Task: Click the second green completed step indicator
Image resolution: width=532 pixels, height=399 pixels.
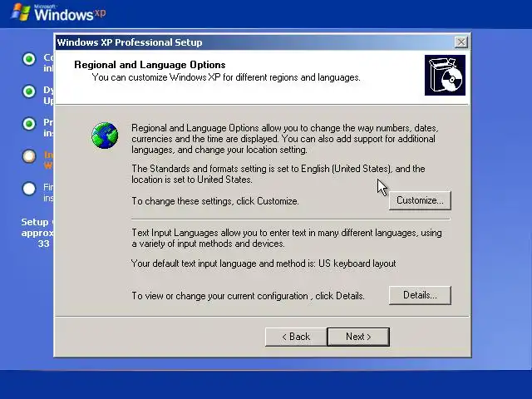Action: 29,91
